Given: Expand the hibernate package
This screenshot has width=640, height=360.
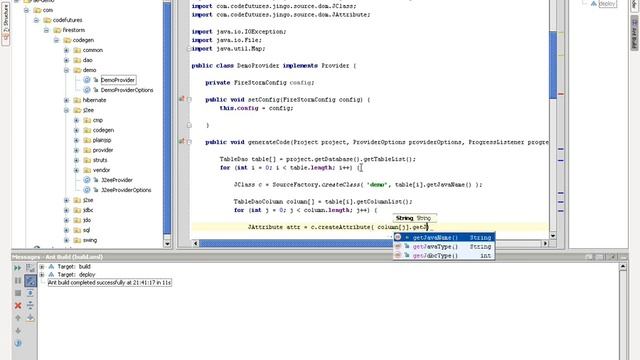Looking at the screenshot, I should [x=67, y=100].
